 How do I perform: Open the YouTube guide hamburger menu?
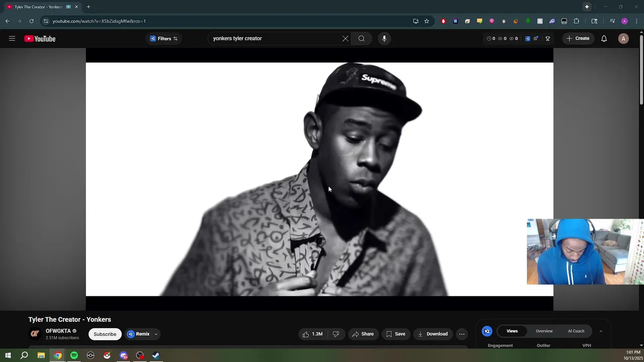tap(12, 39)
